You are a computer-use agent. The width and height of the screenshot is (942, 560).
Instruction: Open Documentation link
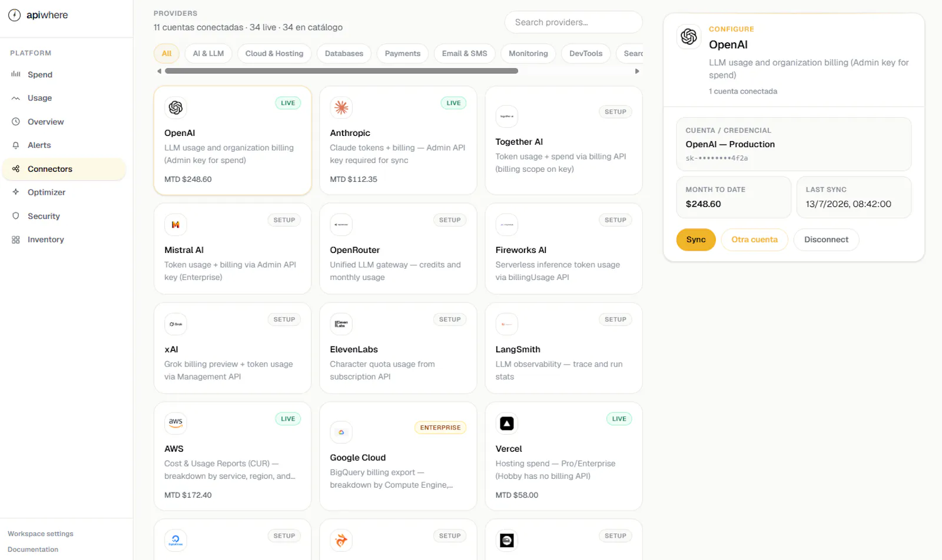click(x=33, y=549)
